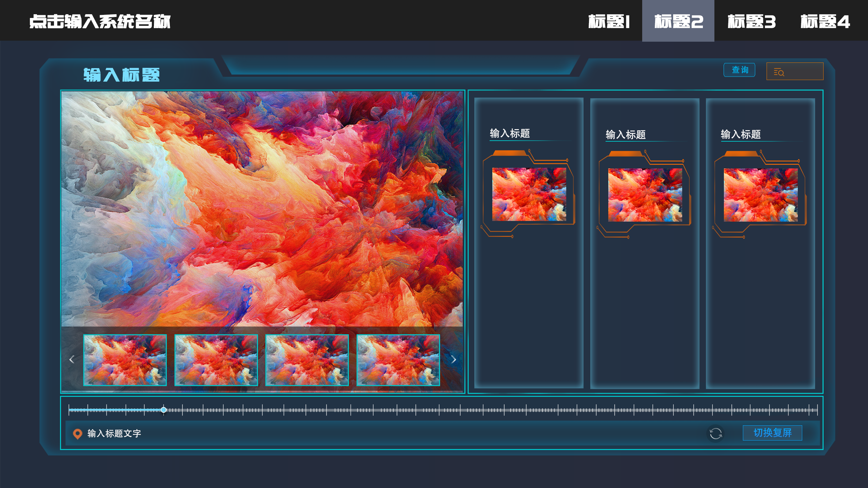Viewport: 868px width, 488px height.
Task: Click the large blue 输入标题 panel heading
Action: pyautogui.click(x=121, y=75)
